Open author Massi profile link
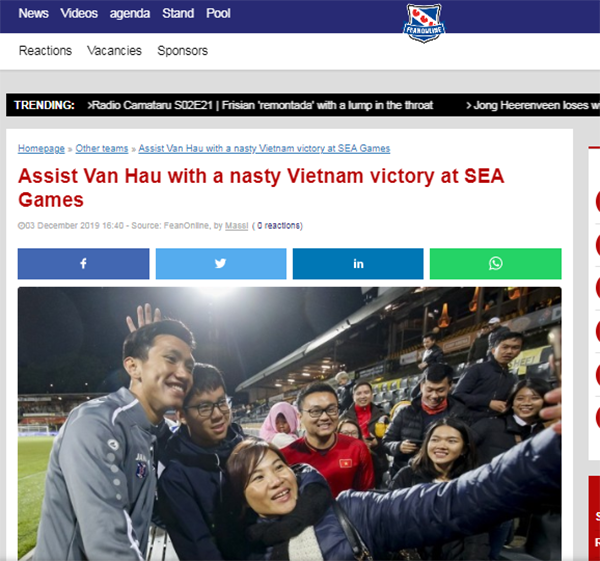Screen dimensions: 600x561 [236, 226]
